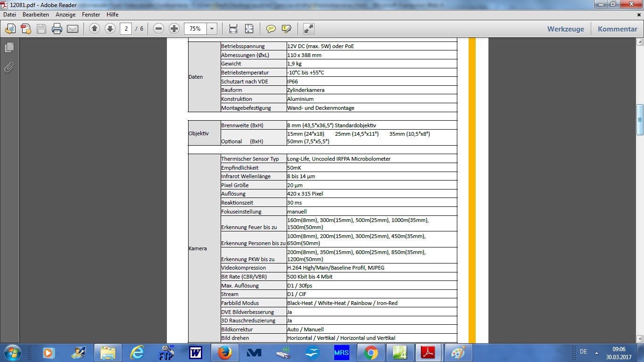Show hidden system tray icons

tap(596, 352)
